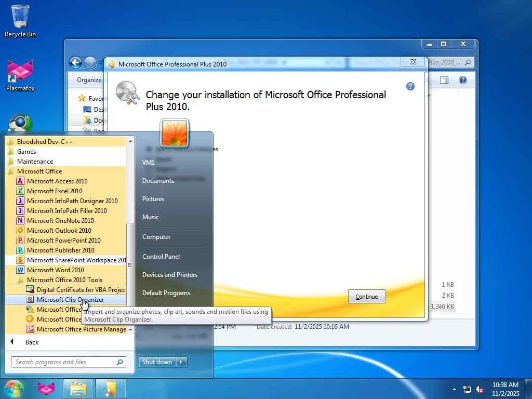Image resolution: width=532 pixels, height=399 pixels.
Task: Open Pictures from Start menu
Action: click(x=153, y=199)
